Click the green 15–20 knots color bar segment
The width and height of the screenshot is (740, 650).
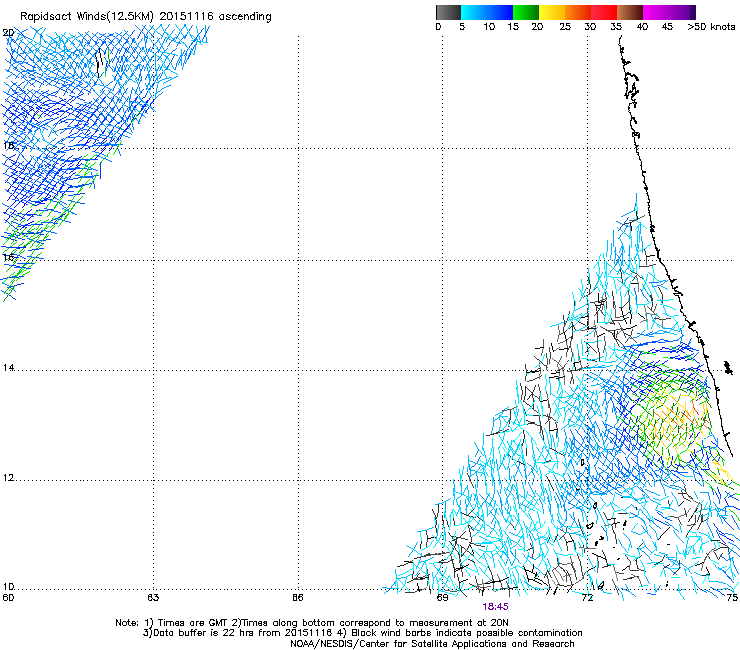[x=526, y=12]
